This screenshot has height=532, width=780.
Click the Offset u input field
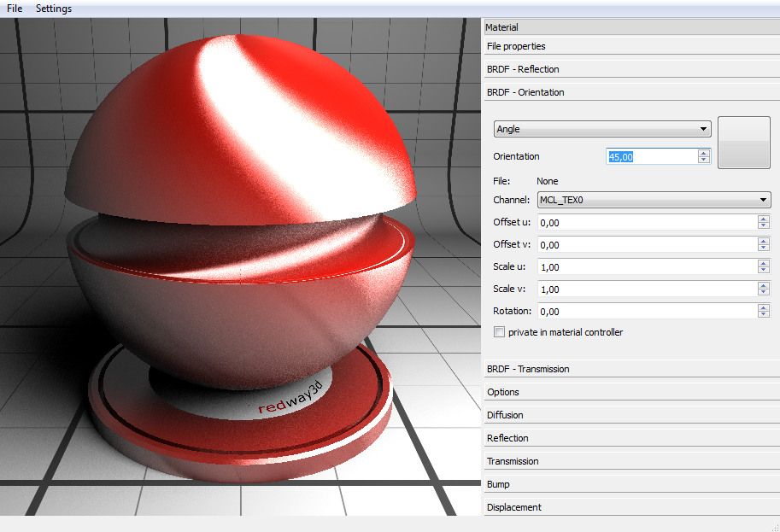tap(647, 222)
